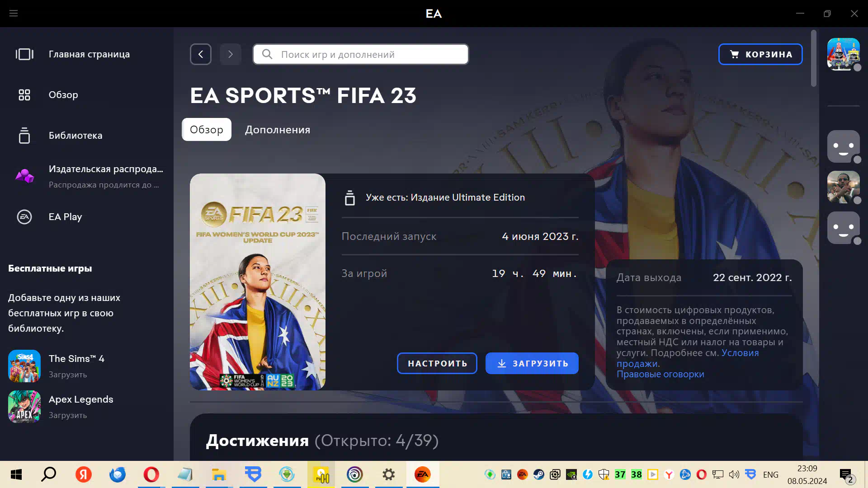Open File Explorer from the taskbar

tap(219, 474)
